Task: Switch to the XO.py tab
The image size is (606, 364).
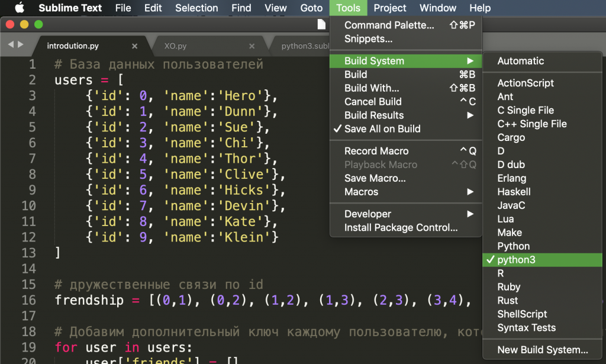Action: 175,46
